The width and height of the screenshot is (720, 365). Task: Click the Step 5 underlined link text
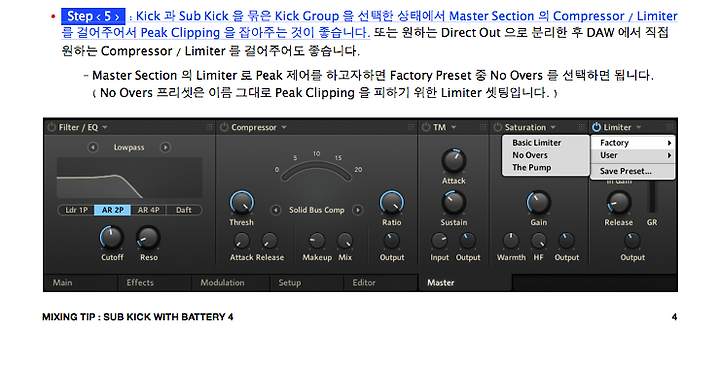coord(369,24)
